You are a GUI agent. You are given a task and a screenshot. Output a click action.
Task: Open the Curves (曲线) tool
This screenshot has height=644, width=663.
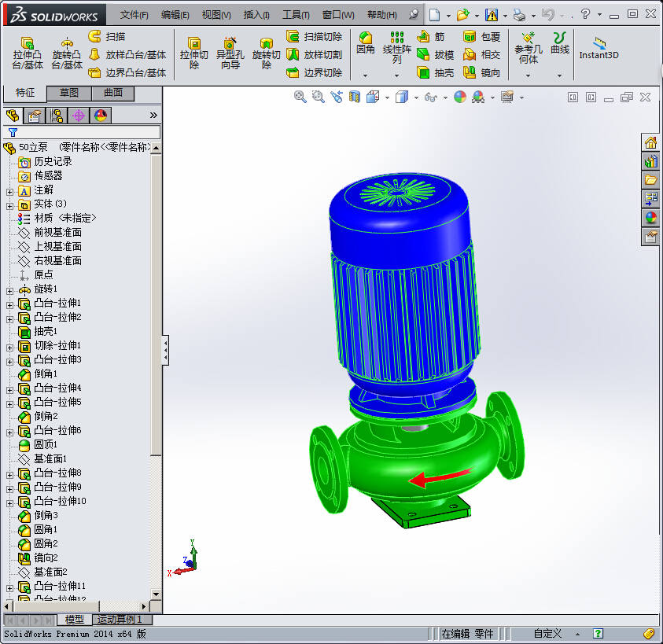560,43
